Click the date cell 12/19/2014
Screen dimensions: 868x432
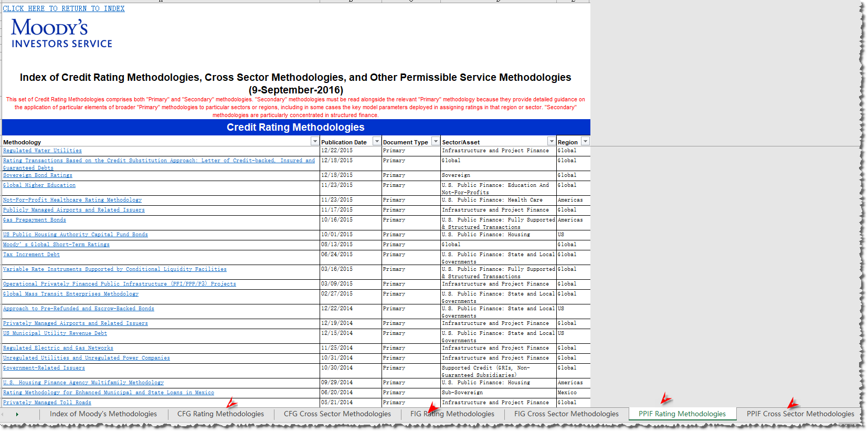[351, 324]
